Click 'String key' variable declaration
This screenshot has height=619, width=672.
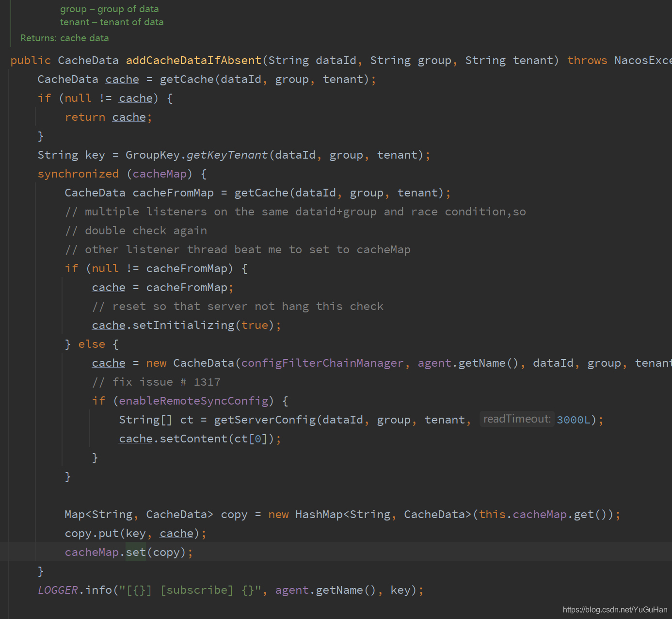pos(71,155)
